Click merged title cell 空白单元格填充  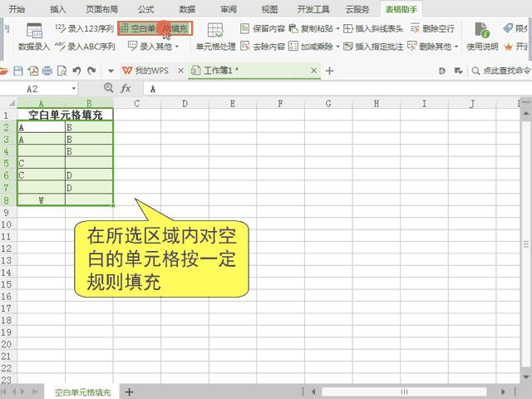(65, 115)
